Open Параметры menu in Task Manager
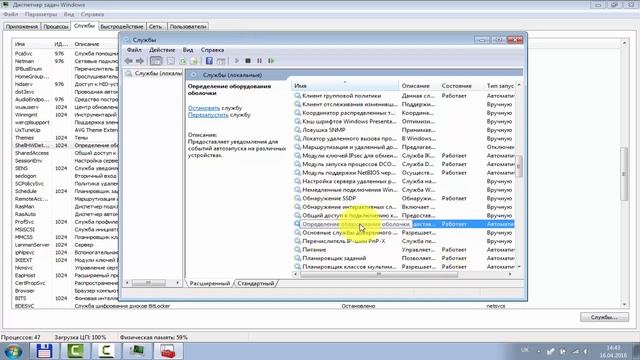Viewport: 640px width, 360px height. tap(41, 14)
